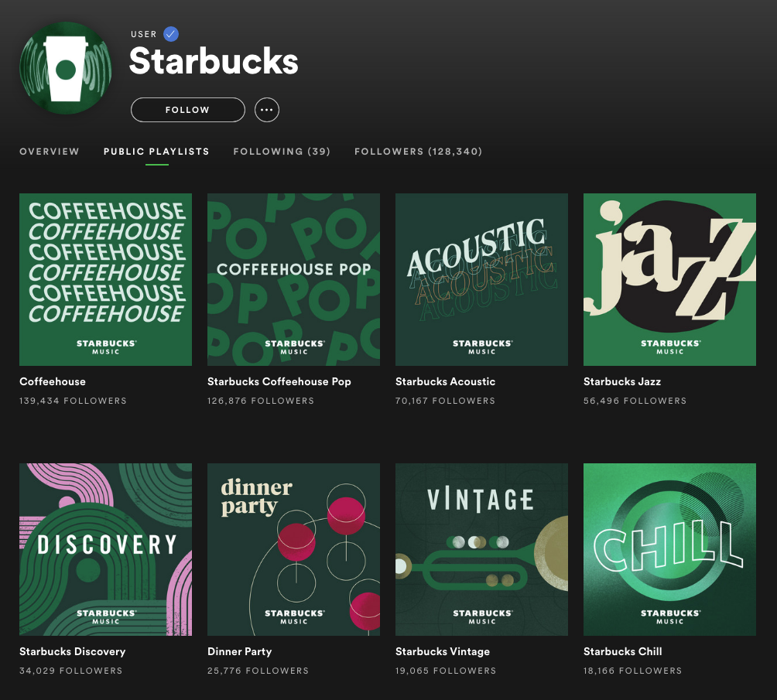Click the '139,434 FOLLOWERS' text
Screen dimensions: 777x700
tap(73, 401)
